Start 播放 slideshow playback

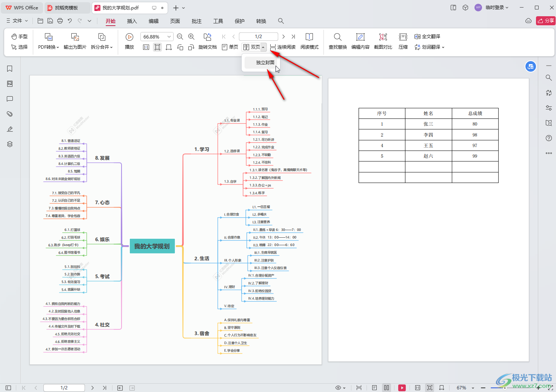pos(129,41)
